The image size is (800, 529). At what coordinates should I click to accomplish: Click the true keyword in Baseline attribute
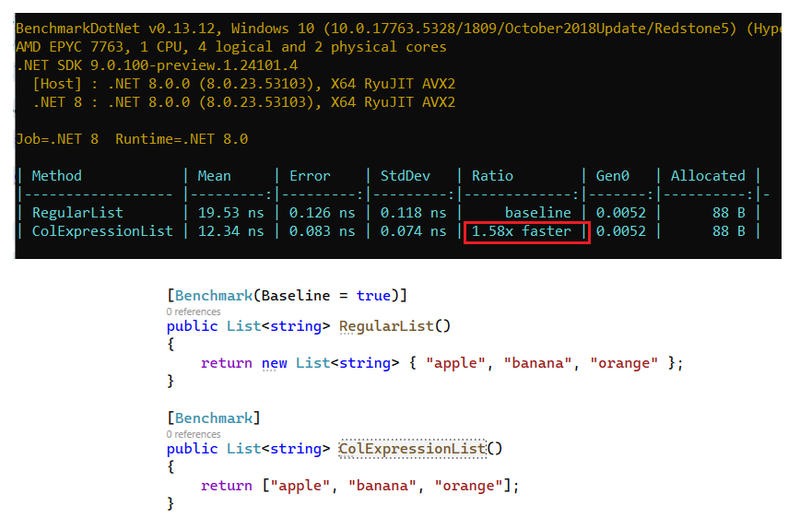[x=373, y=295]
